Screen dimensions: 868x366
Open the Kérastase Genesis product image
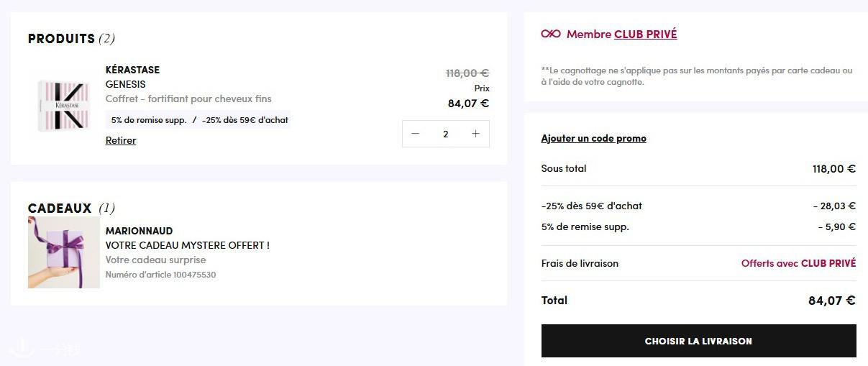pyautogui.click(x=63, y=106)
